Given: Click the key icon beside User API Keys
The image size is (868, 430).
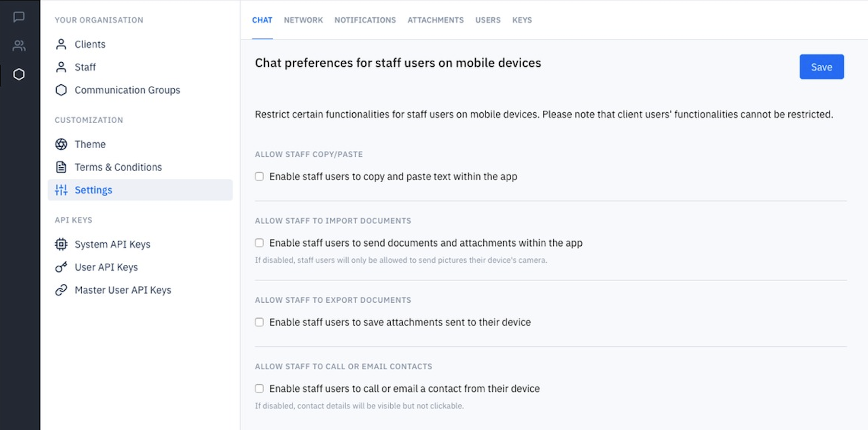Looking at the screenshot, I should (61, 267).
